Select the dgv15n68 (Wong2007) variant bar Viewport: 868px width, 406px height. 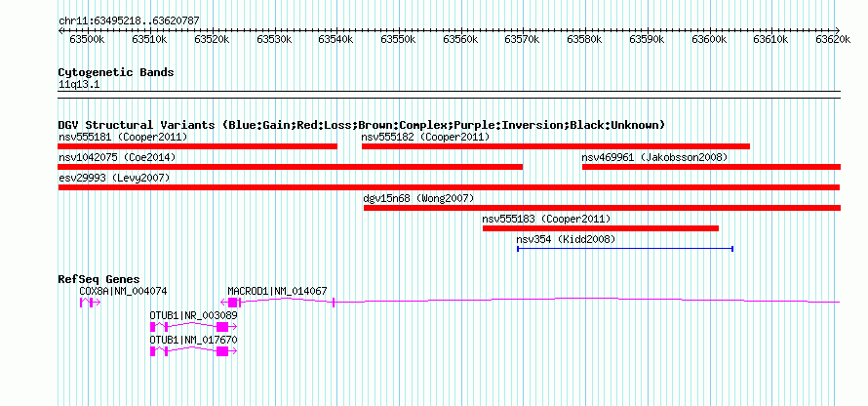603,208
